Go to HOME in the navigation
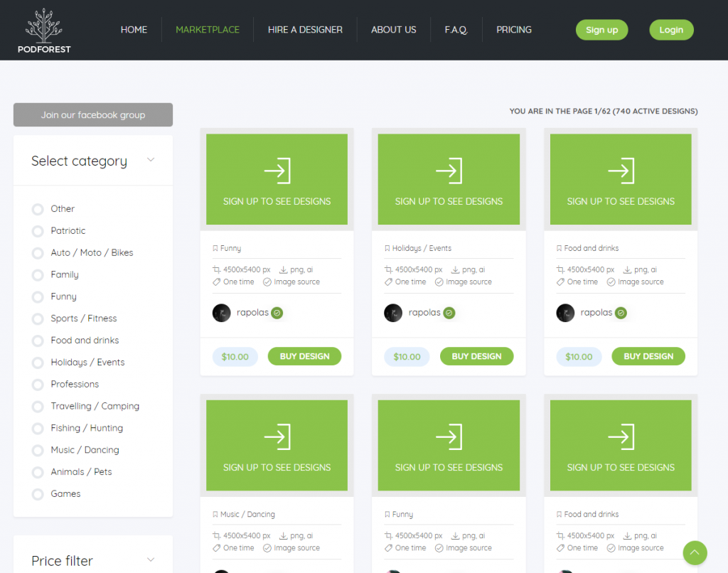Screen dimensions: 728x573 point(134,30)
